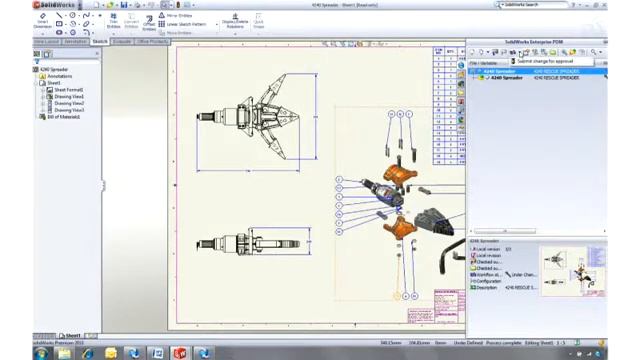Switch to the Office Products tab
This screenshot has height=360, width=640.
(152, 42)
